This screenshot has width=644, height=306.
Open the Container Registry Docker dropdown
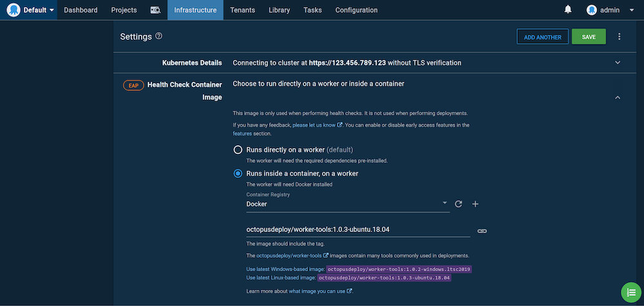pyautogui.click(x=348, y=204)
